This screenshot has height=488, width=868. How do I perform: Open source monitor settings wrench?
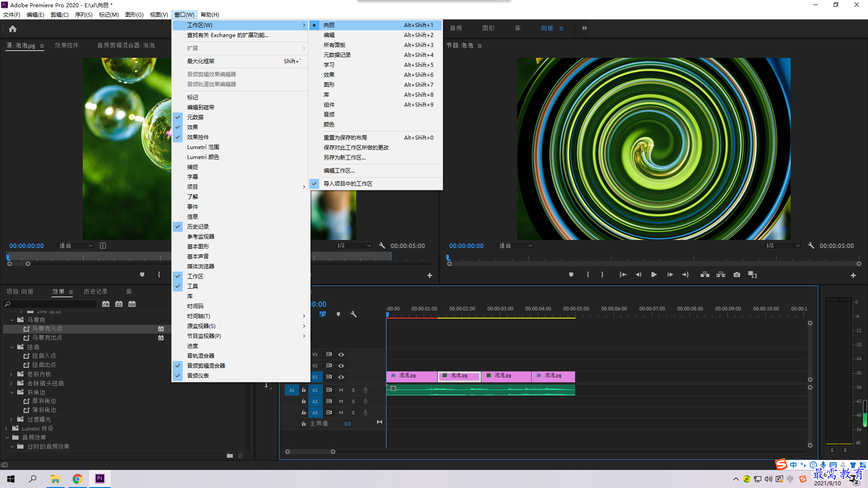coord(382,246)
